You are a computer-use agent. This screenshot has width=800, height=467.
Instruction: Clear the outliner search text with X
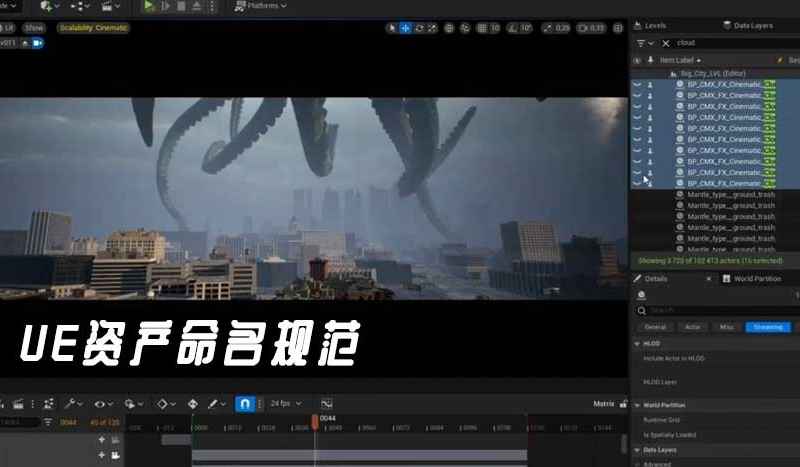point(664,43)
